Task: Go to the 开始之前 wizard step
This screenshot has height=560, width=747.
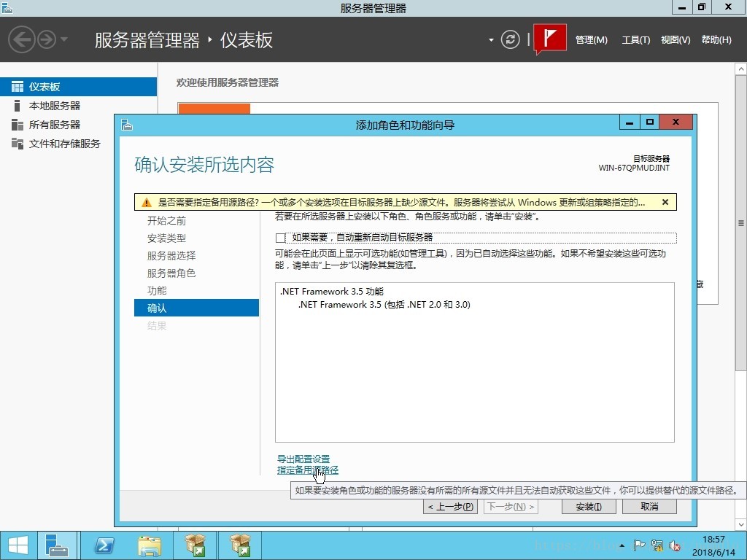Action: [166, 221]
